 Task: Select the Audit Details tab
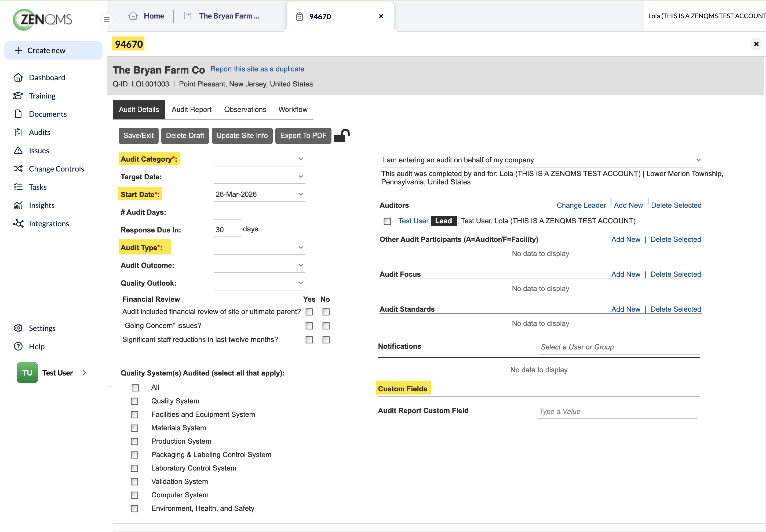139,109
